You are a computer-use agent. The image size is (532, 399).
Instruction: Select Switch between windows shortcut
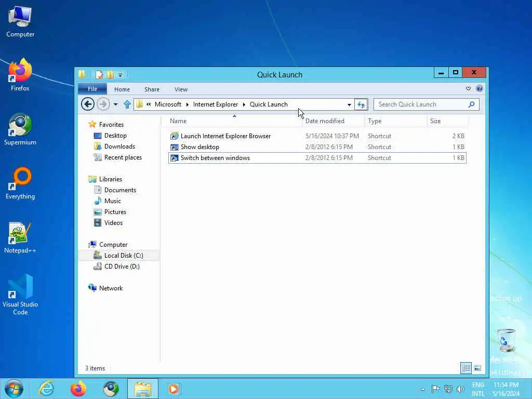(317, 158)
